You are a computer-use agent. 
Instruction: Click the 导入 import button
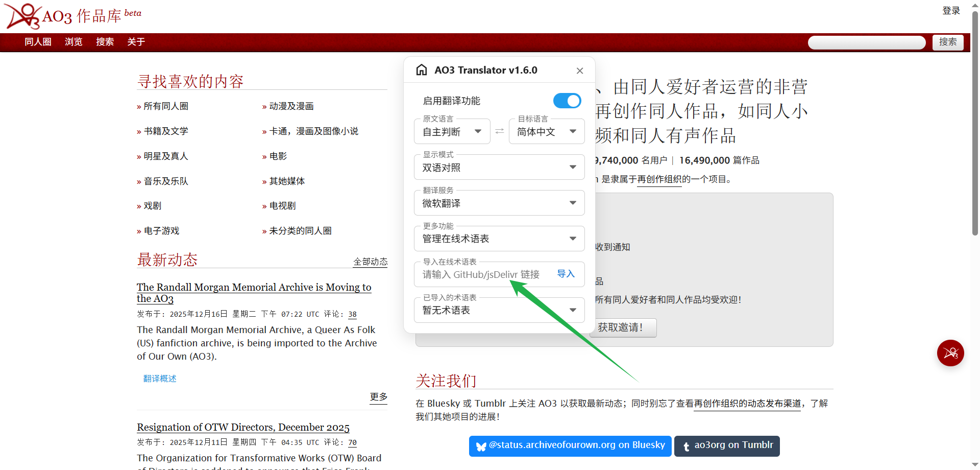[566, 274]
